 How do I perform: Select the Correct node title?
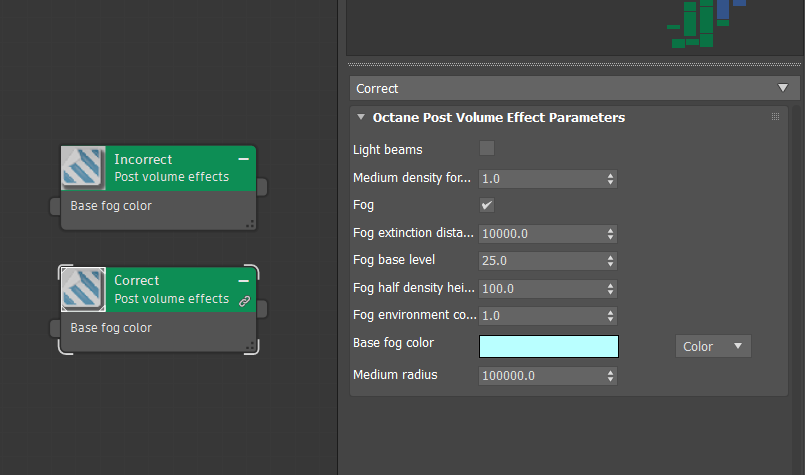(x=137, y=281)
